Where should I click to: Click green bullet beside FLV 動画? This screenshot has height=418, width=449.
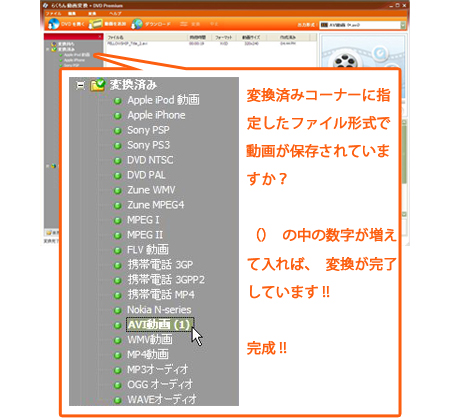(117, 251)
